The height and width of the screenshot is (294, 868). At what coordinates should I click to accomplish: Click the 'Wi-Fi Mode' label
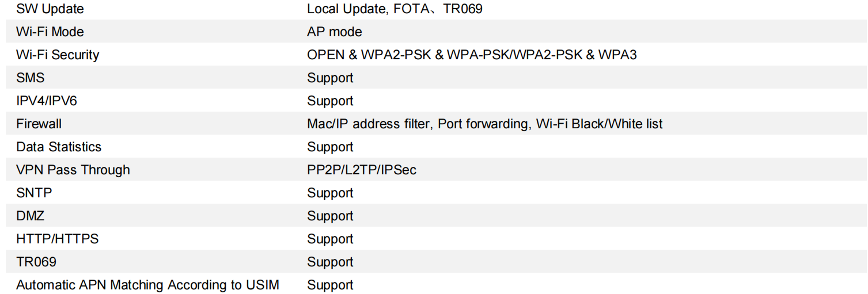50,32
